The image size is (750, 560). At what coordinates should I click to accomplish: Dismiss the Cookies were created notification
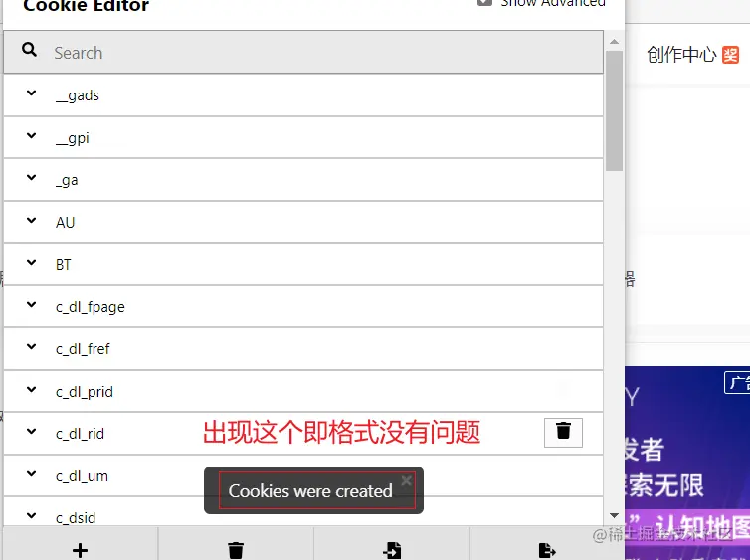(406, 480)
